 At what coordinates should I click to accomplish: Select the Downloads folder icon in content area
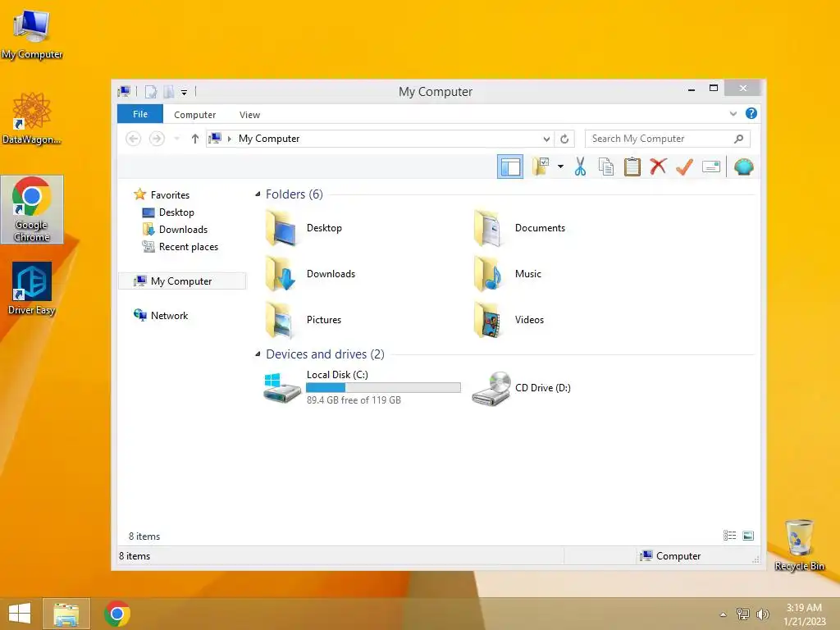(x=281, y=274)
